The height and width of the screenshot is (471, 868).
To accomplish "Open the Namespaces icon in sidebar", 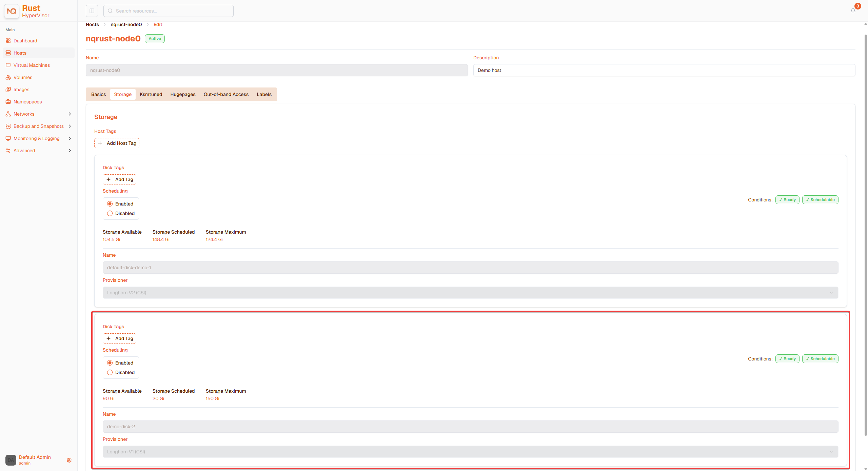I will (x=8, y=102).
